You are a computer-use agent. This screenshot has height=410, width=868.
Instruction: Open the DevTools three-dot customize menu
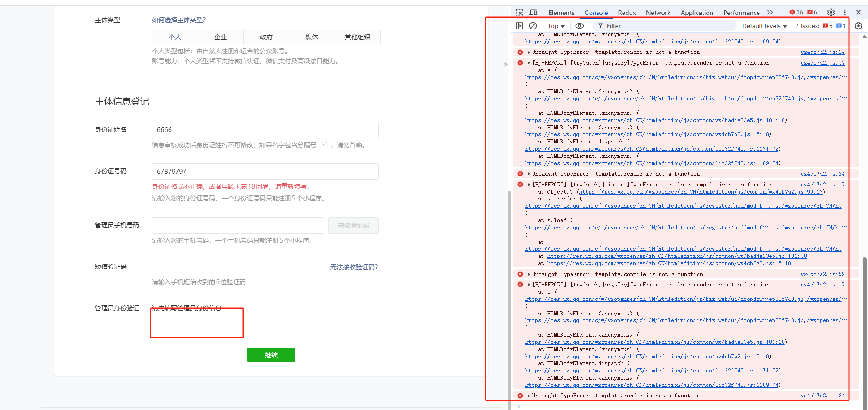[845, 12]
